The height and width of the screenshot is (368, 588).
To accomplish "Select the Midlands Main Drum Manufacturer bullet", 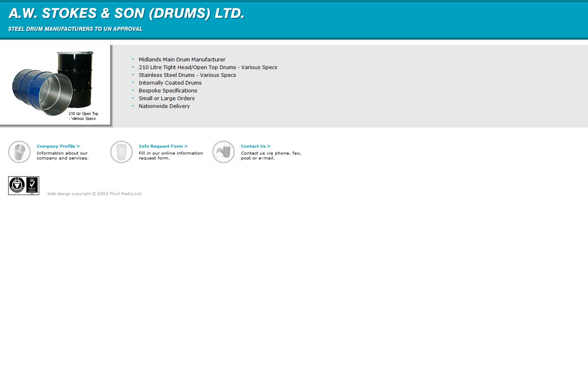I will pos(182,59).
